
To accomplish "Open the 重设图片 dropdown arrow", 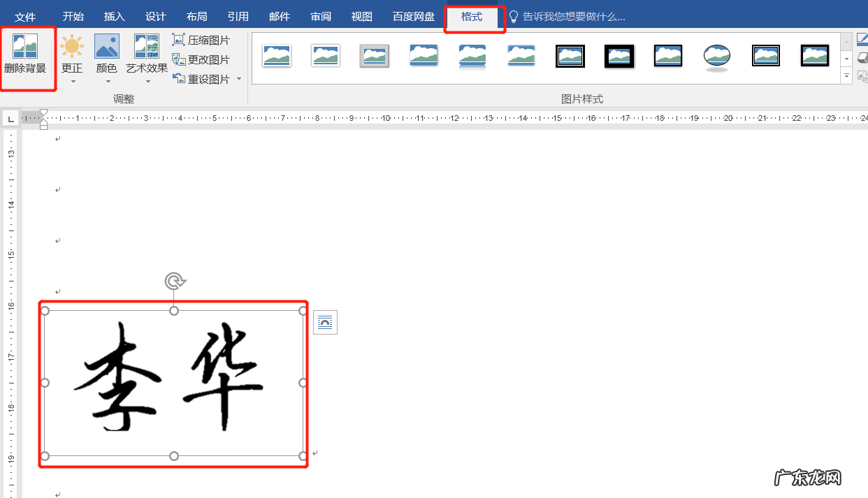I will tap(238, 78).
